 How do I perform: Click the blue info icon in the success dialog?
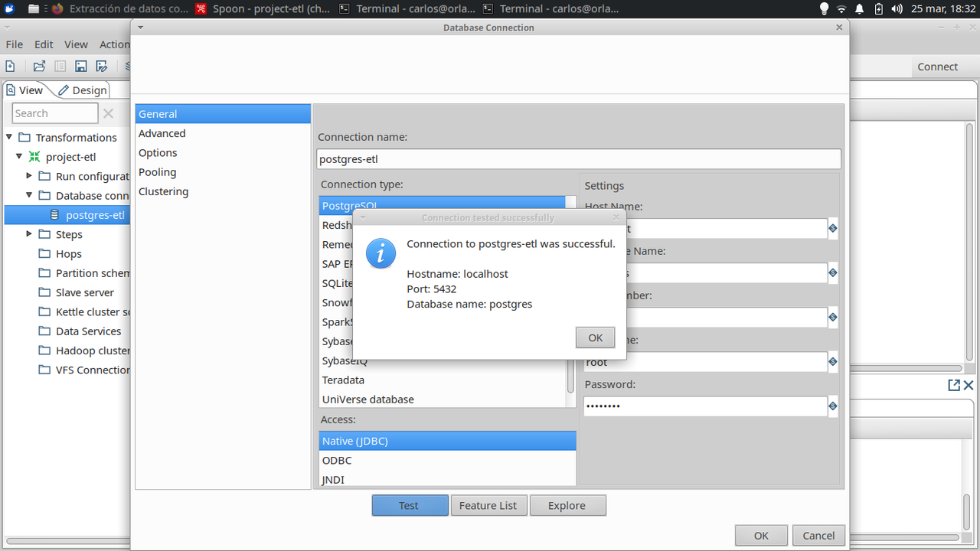pyautogui.click(x=381, y=253)
